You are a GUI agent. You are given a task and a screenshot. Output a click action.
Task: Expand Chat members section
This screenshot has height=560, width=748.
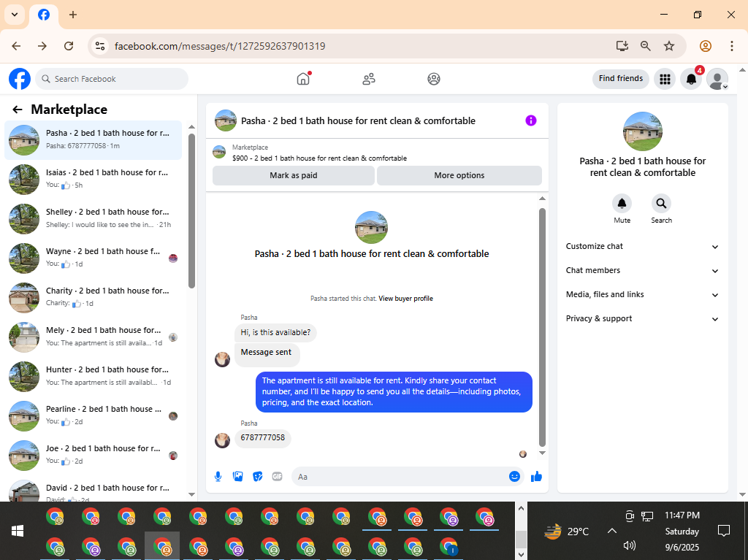(x=642, y=270)
